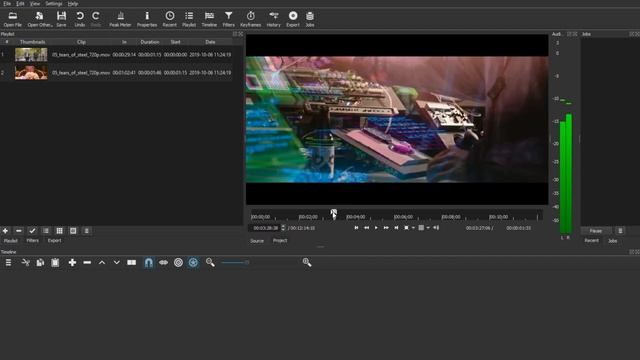Open the zoom dropdown arrow in player
This screenshot has width=640, height=360.
click(x=413, y=228)
